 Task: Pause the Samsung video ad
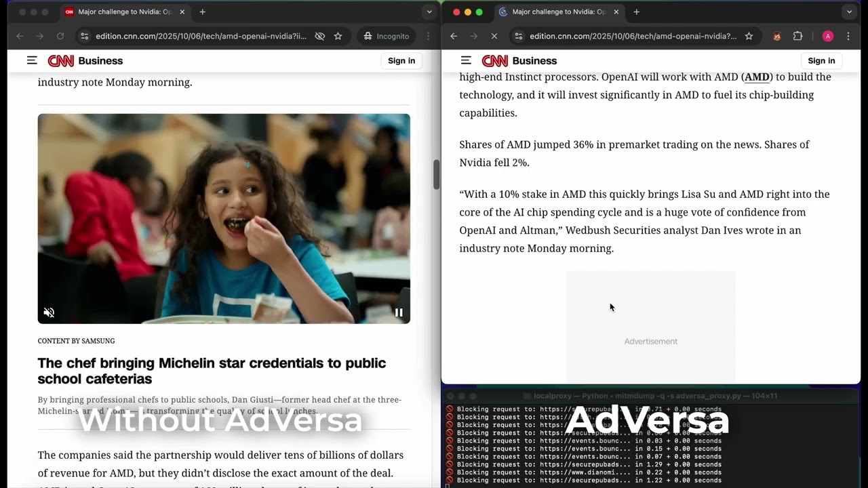[399, 312]
